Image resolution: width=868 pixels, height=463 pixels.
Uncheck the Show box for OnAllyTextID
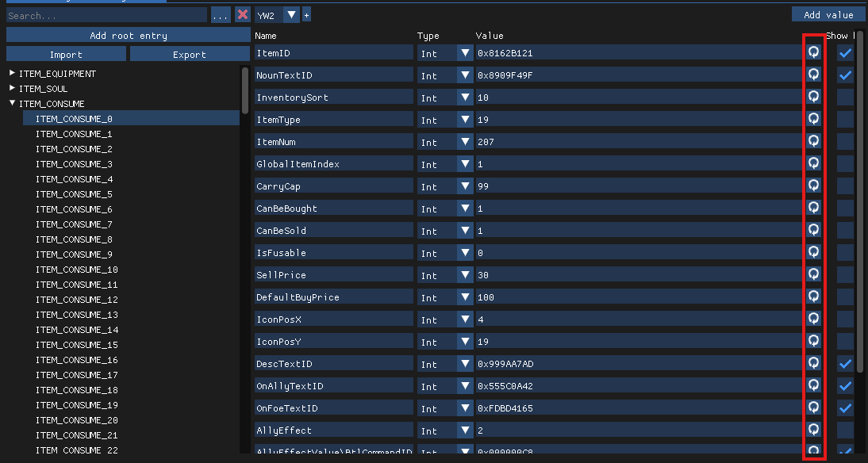click(x=845, y=385)
